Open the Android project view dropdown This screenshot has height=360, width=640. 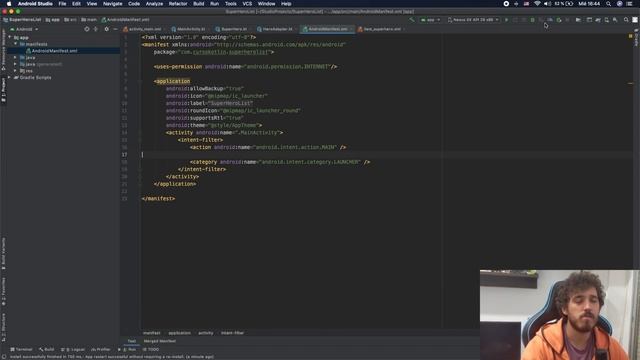pos(24,29)
